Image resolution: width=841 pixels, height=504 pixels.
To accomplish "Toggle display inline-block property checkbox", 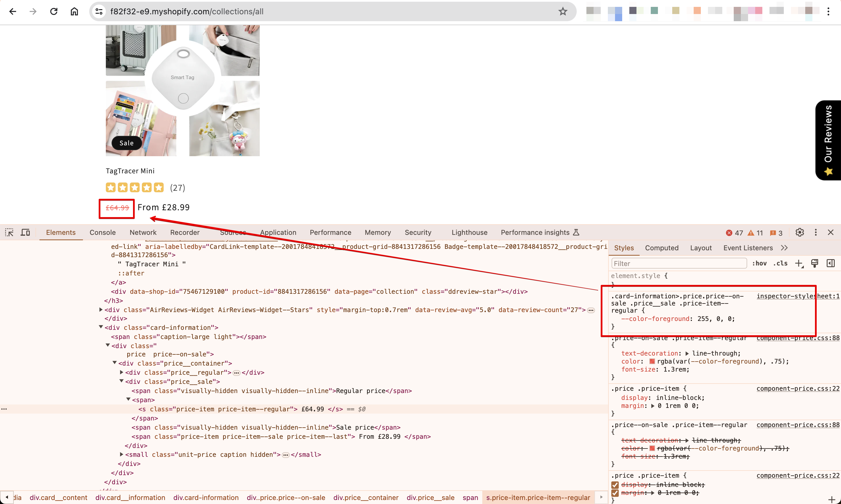I will (615, 485).
